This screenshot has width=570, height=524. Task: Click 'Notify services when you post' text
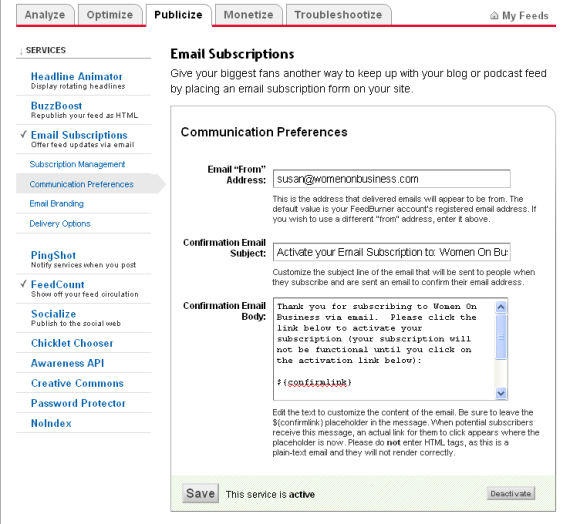[x=83, y=265]
